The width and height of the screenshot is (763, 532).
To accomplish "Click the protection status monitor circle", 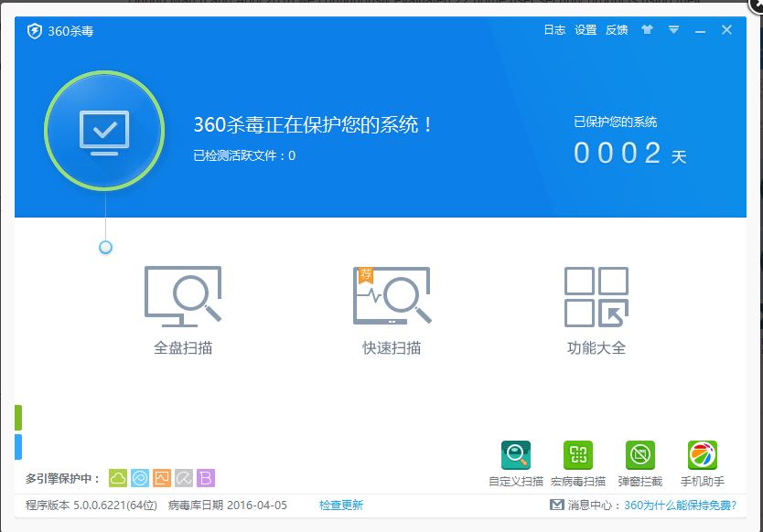I will click(x=104, y=131).
